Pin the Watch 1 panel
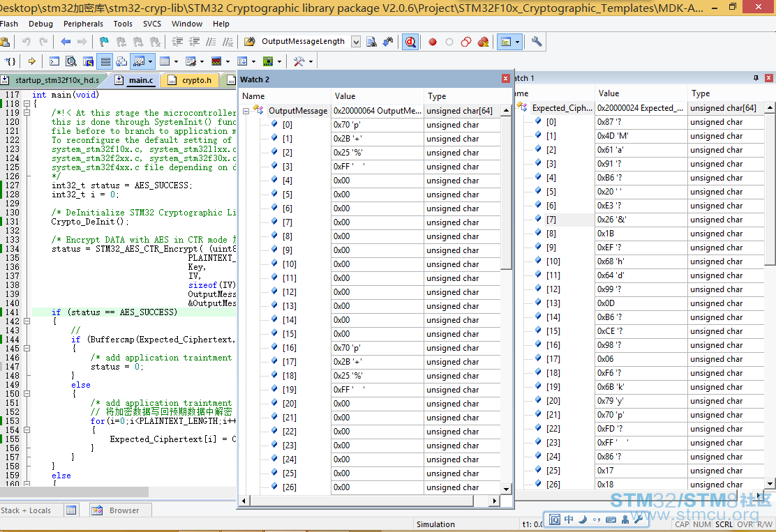776x532 pixels. pos(756,78)
